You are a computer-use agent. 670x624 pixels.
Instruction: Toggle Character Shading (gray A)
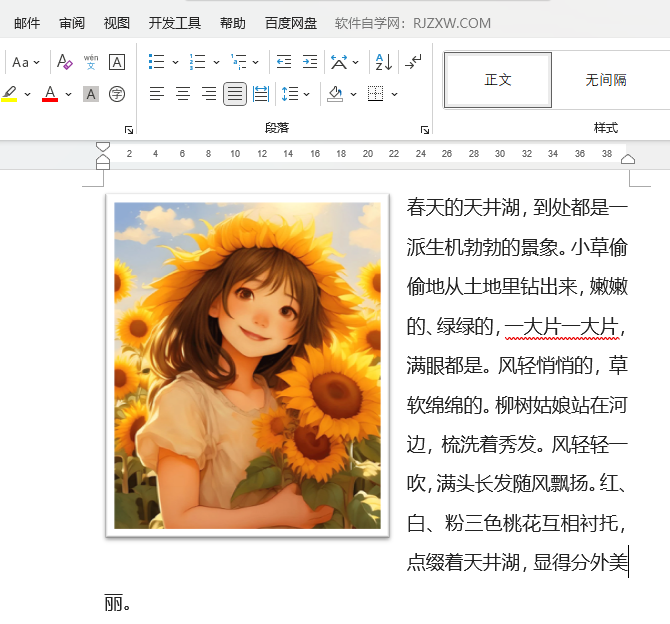click(91, 94)
